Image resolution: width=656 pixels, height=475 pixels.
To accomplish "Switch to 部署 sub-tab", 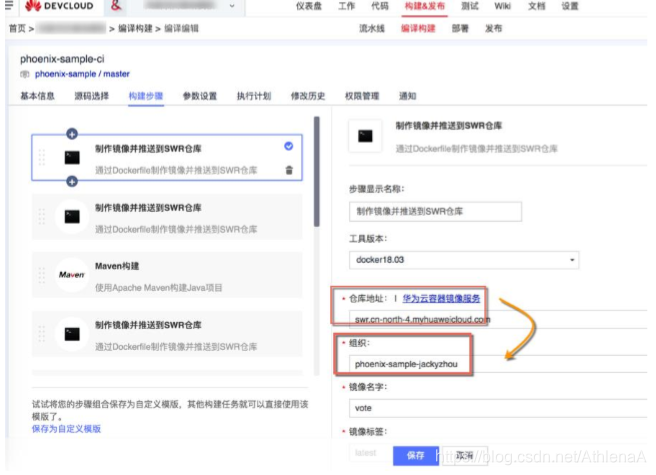I will pyautogui.click(x=460, y=28).
